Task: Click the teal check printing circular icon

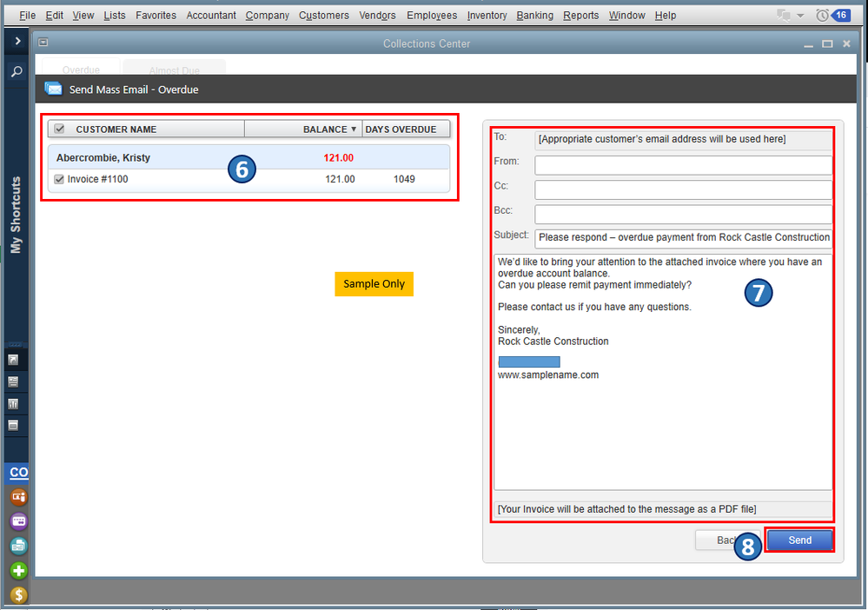Action: [18, 546]
